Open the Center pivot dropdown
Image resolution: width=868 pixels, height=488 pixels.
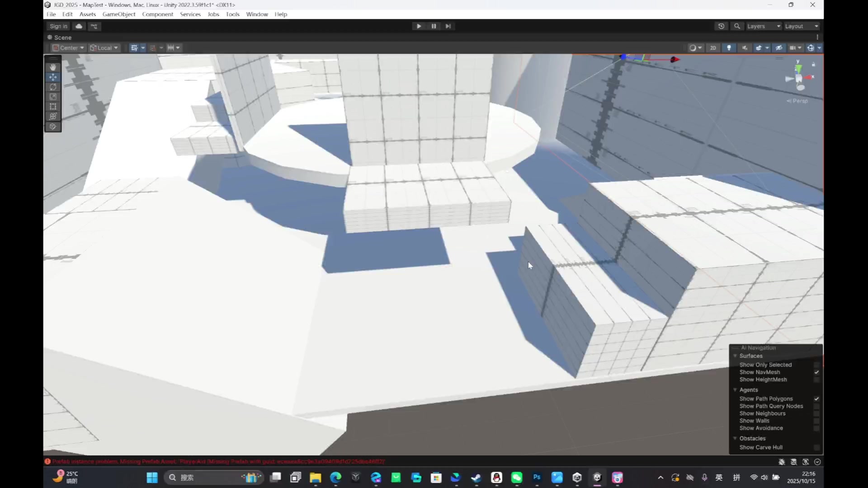tap(68, 48)
